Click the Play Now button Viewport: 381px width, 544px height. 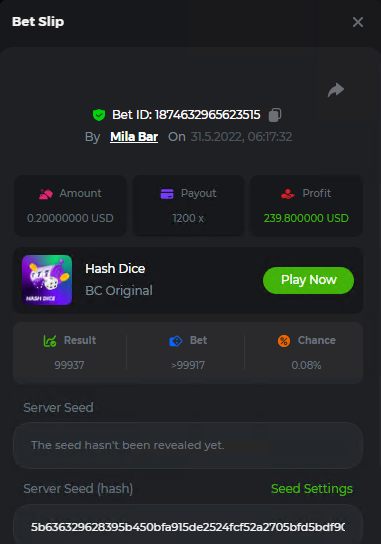click(x=308, y=280)
